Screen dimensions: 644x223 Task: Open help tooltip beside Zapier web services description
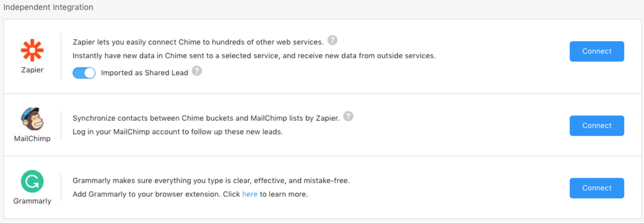tap(333, 40)
